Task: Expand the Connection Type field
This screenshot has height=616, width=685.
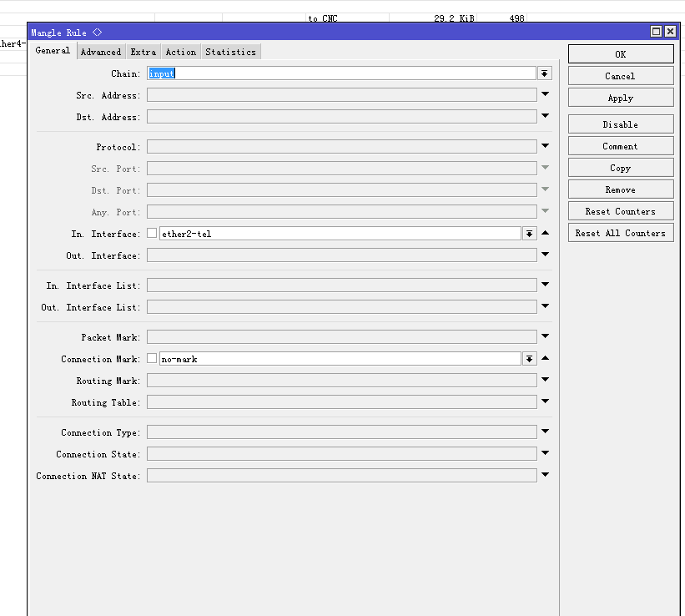Action: [x=545, y=431]
